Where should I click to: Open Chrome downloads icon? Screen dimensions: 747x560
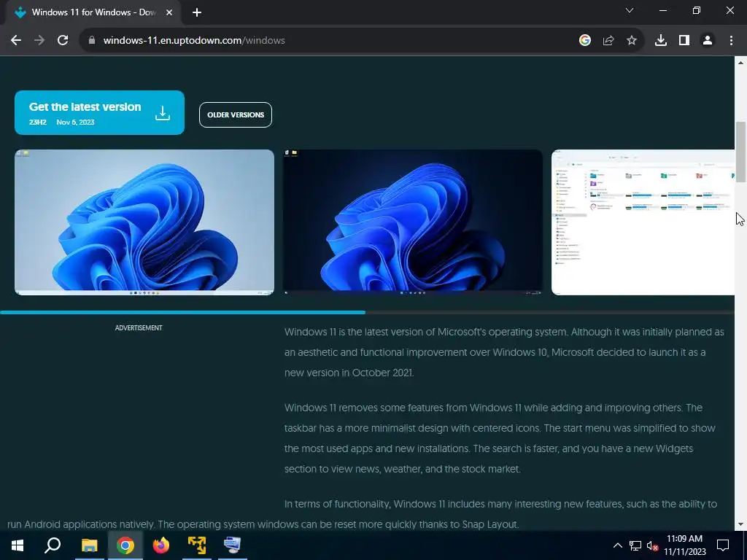coord(661,41)
